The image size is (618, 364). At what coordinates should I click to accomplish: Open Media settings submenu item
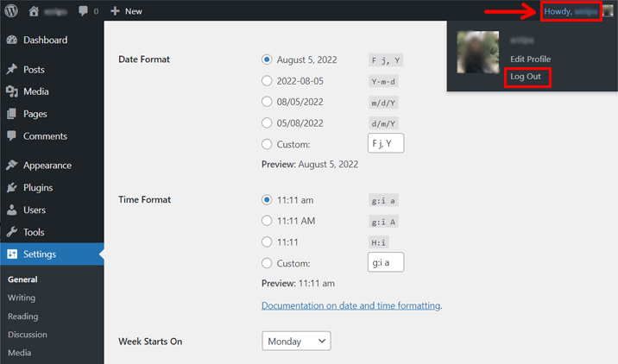coord(19,353)
